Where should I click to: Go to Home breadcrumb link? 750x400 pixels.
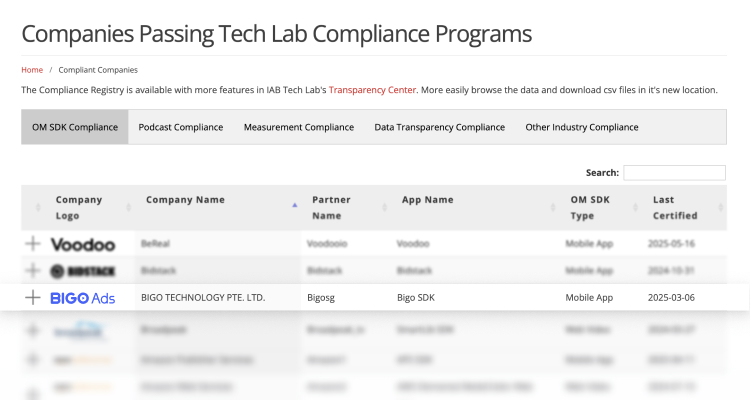point(32,70)
